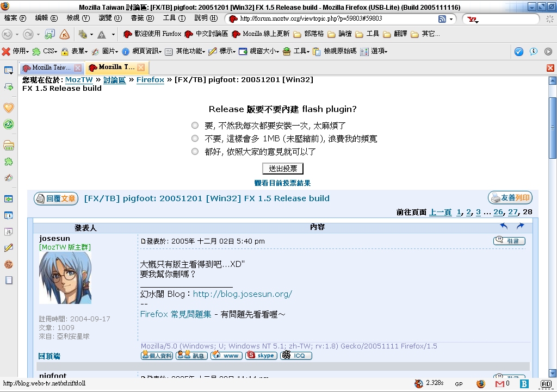Click the RSS feed icon in address bar
Screen dimensions: 557x392
pos(442,19)
